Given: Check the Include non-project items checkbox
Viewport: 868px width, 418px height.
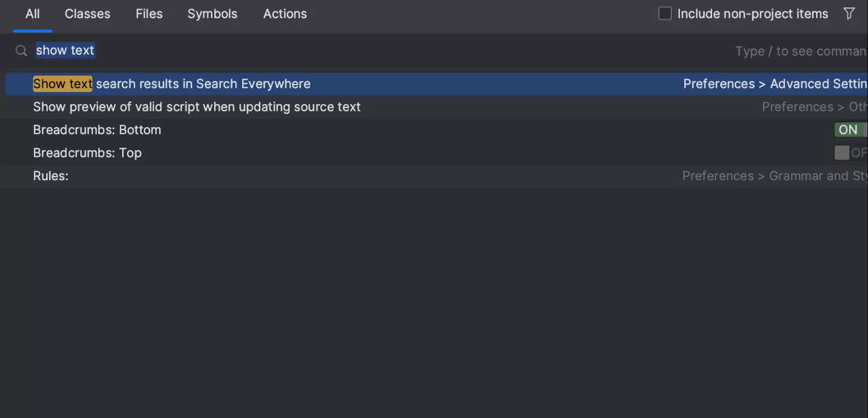Looking at the screenshot, I should coord(665,13).
